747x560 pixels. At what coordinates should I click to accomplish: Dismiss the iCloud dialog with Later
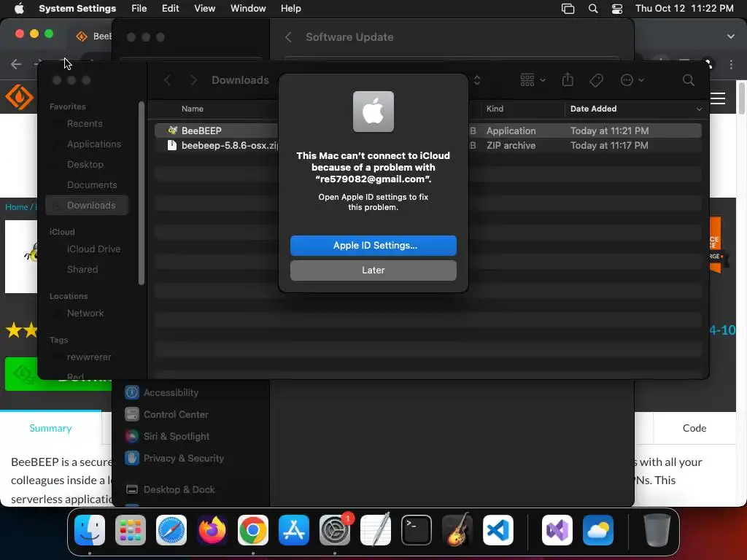click(373, 270)
